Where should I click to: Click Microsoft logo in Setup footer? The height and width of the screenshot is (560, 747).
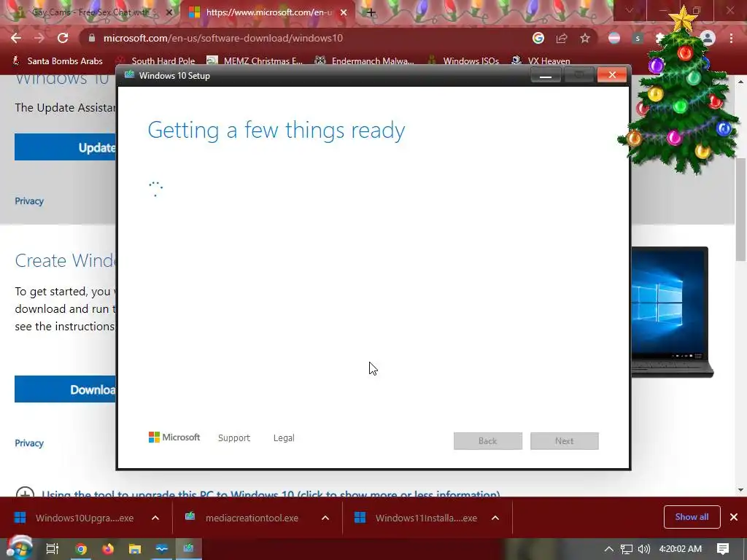point(174,437)
